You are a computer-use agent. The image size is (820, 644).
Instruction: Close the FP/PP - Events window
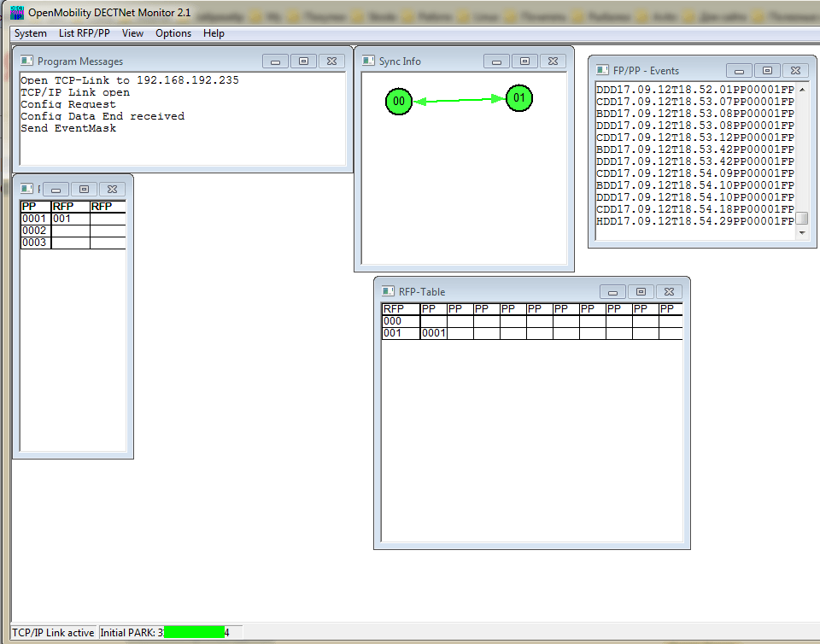pos(795,71)
